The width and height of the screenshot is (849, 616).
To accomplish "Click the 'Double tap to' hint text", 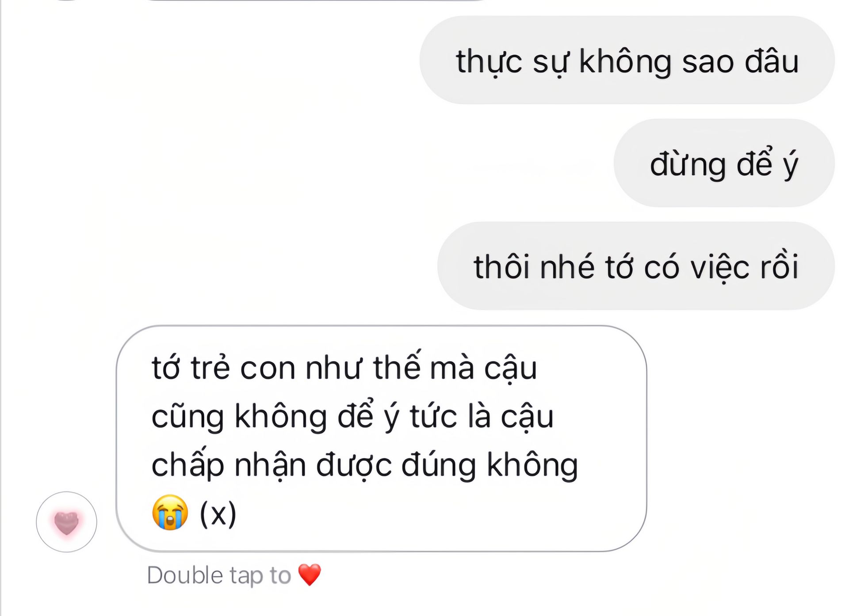I will pyautogui.click(x=219, y=576).
